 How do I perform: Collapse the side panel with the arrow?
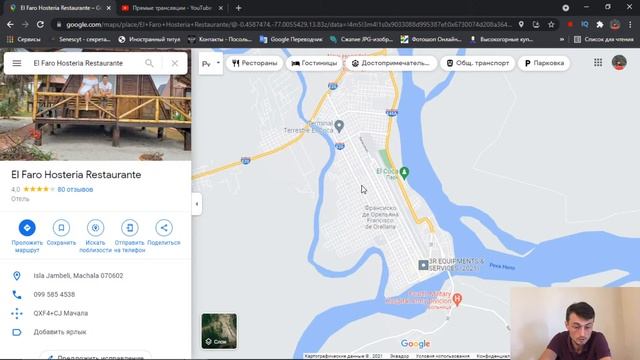tap(197, 204)
